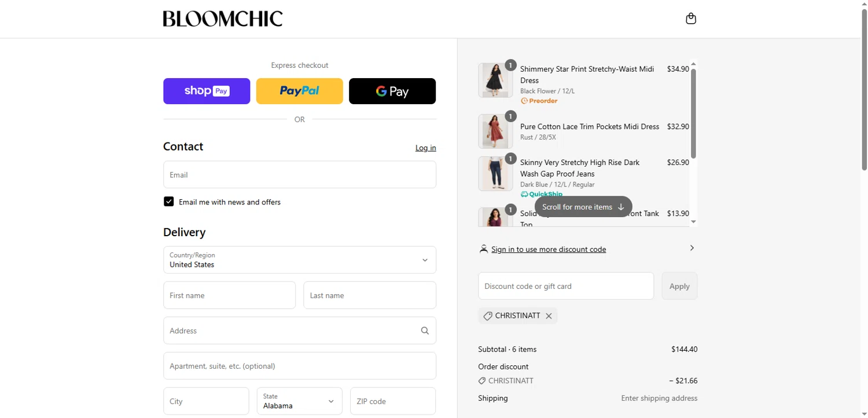Viewport: 868px width, 418px height.
Task: Click the Subtotal amount $144.40
Action: (x=685, y=349)
